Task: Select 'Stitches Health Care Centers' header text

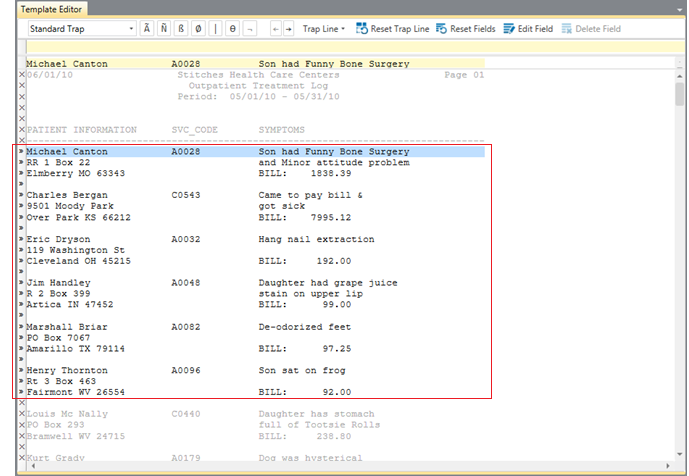Action: 258,75
